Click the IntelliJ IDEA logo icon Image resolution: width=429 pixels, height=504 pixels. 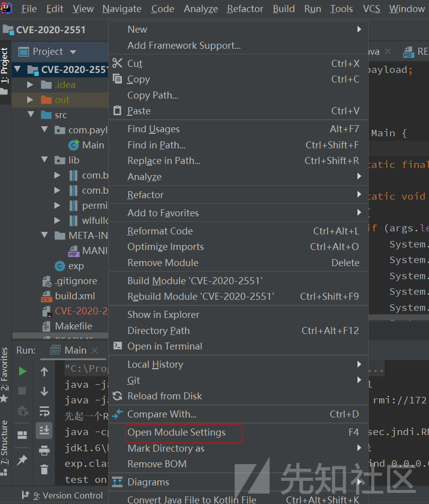(x=6, y=8)
